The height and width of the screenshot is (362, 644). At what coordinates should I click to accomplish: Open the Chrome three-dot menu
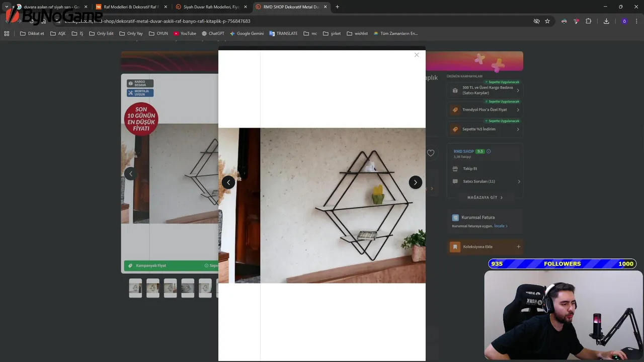[x=636, y=21]
